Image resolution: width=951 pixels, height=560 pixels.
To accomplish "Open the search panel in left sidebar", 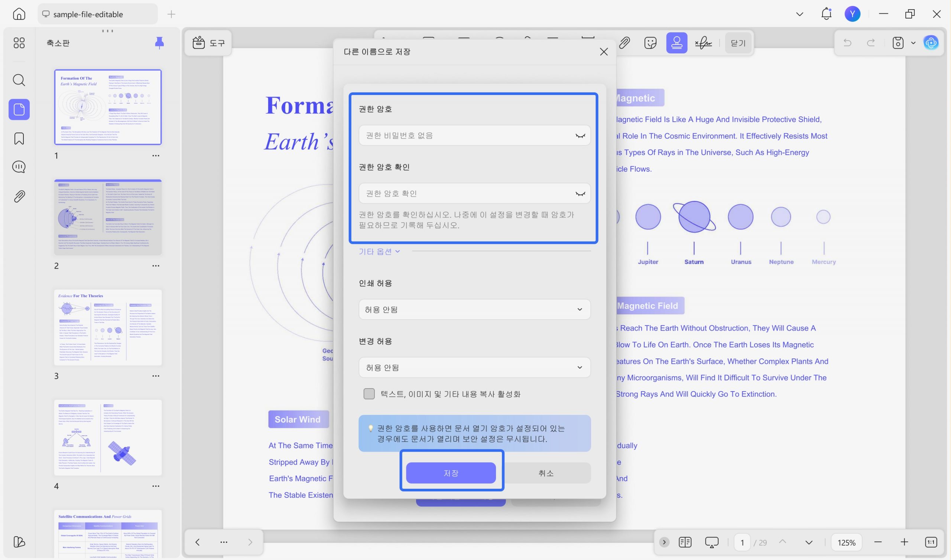I will tap(19, 80).
